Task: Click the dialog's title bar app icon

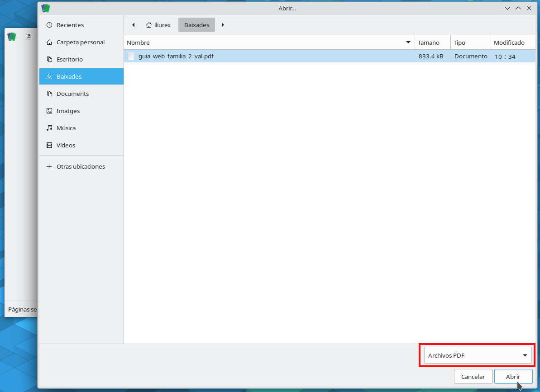Action: tap(46, 8)
